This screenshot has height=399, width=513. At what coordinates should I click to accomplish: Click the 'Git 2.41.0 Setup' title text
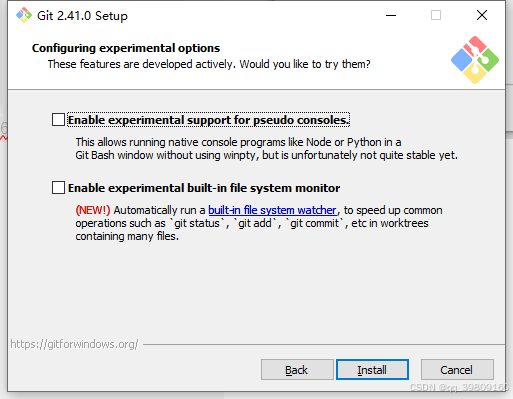[x=82, y=16]
